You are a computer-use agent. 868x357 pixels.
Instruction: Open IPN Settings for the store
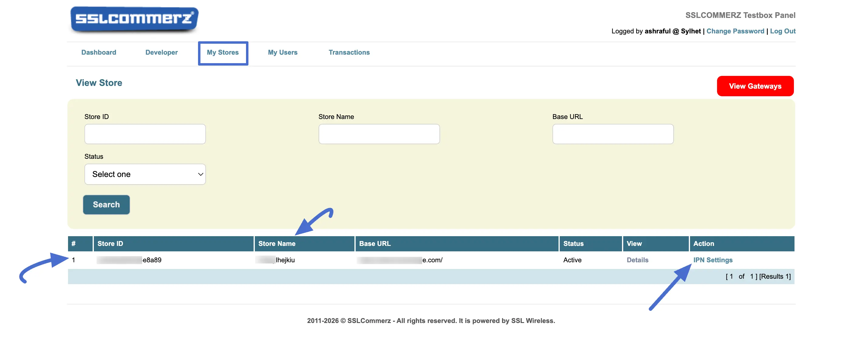point(713,260)
